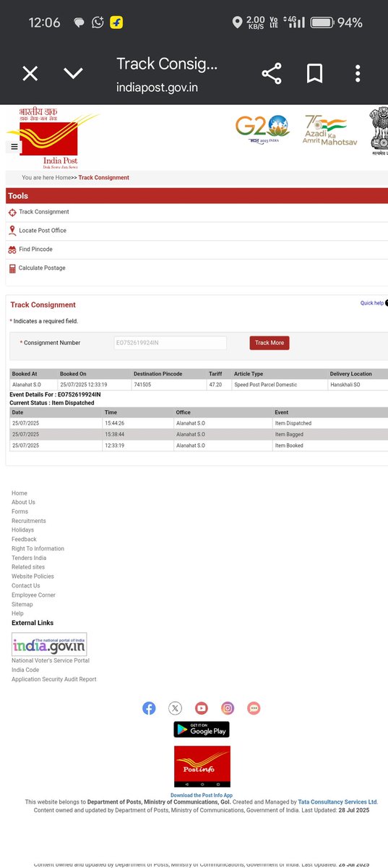This screenshot has width=388, height=868.
Task: Open the Contact Us link
Action: (26, 586)
